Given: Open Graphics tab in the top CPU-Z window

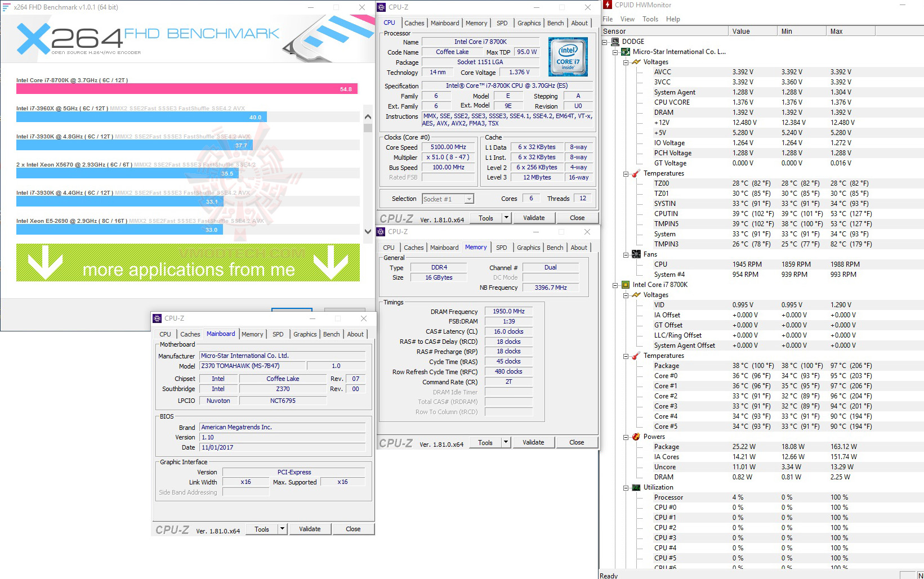Looking at the screenshot, I should click(529, 23).
